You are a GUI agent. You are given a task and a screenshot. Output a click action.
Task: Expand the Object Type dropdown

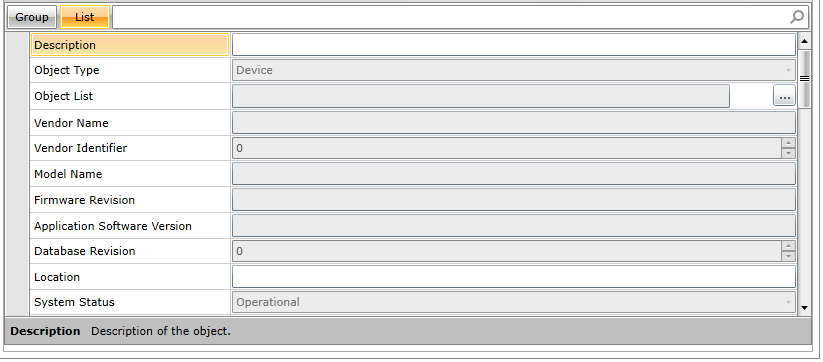pyautogui.click(x=788, y=70)
